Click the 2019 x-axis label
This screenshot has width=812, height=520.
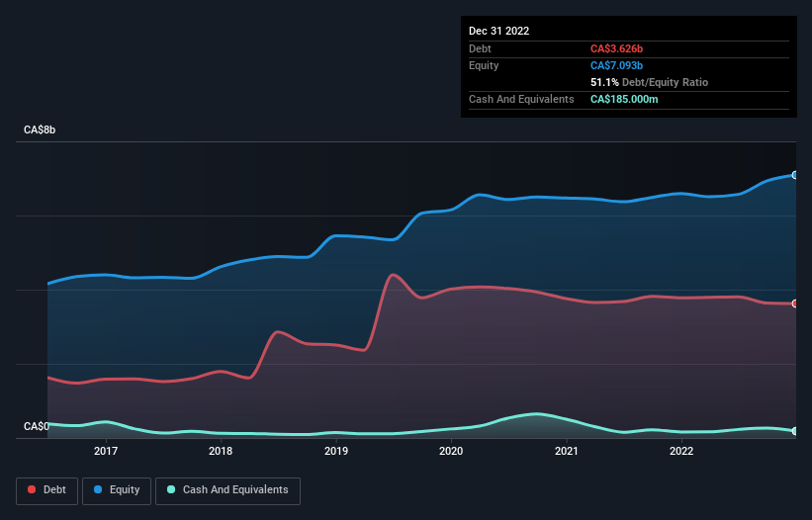336,451
